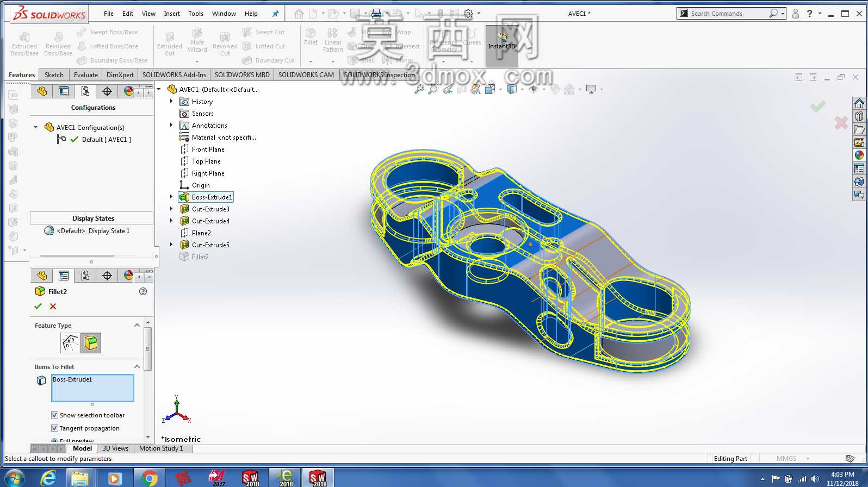Click the Boundary Cut button
The width and height of the screenshot is (868, 487).
[x=268, y=60]
